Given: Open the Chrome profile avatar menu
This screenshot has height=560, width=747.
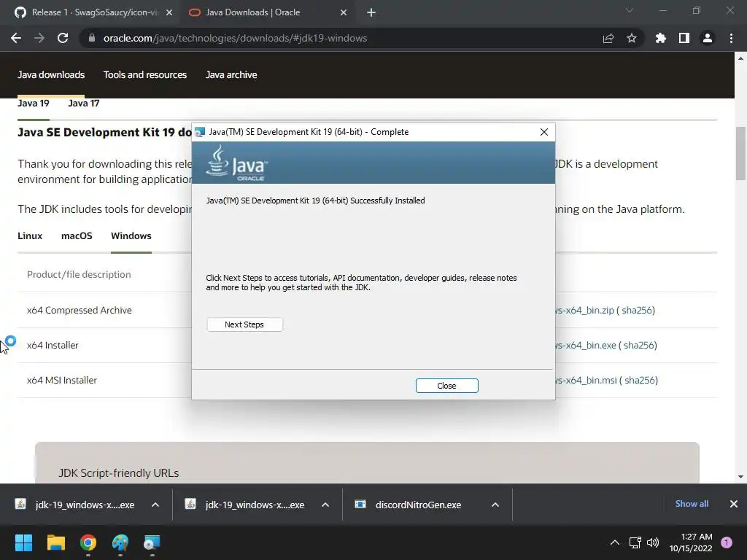Looking at the screenshot, I should [707, 38].
